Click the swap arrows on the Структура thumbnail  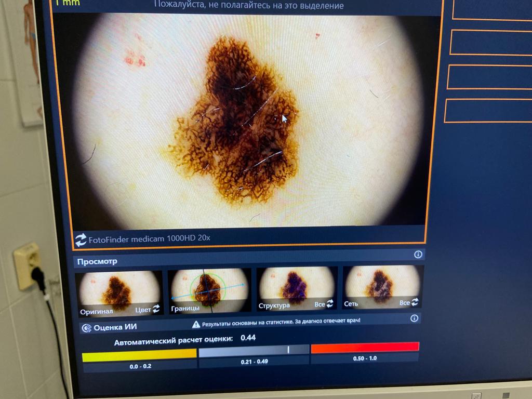(330, 304)
